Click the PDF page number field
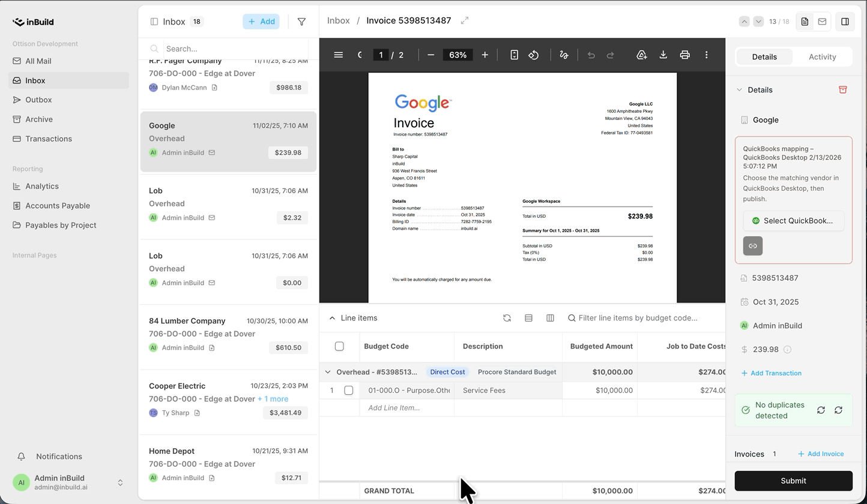 (381, 55)
